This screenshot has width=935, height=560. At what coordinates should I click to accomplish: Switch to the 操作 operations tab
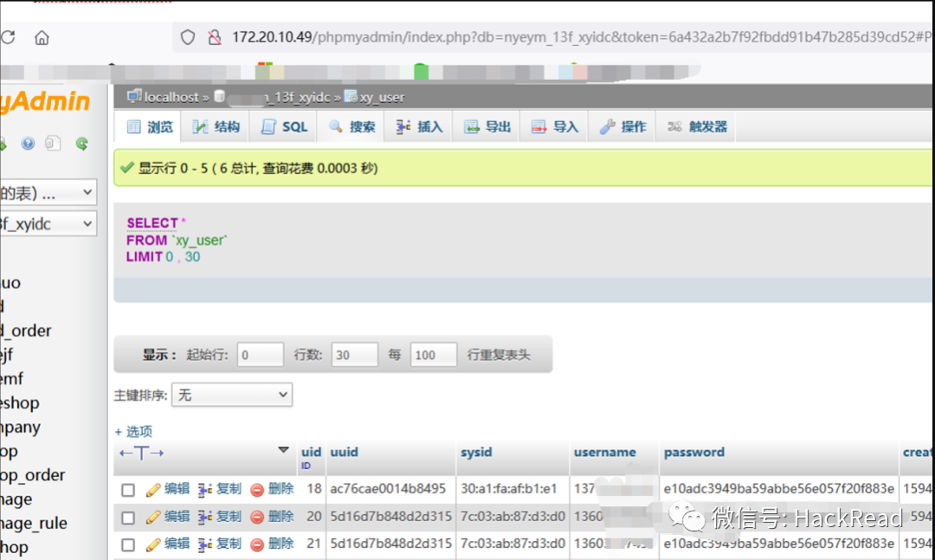pyautogui.click(x=622, y=126)
